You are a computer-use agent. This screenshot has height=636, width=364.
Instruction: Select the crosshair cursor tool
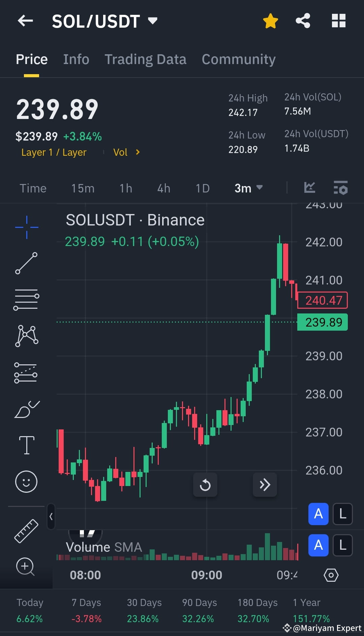coord(26,227)
